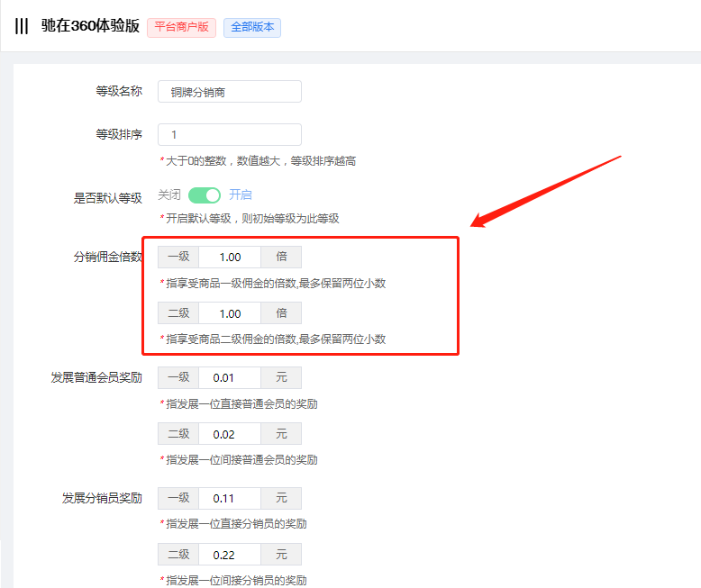
Task: Click hint 指发展一位直接普通会员的奖励
Action: (x=239, y=404)
